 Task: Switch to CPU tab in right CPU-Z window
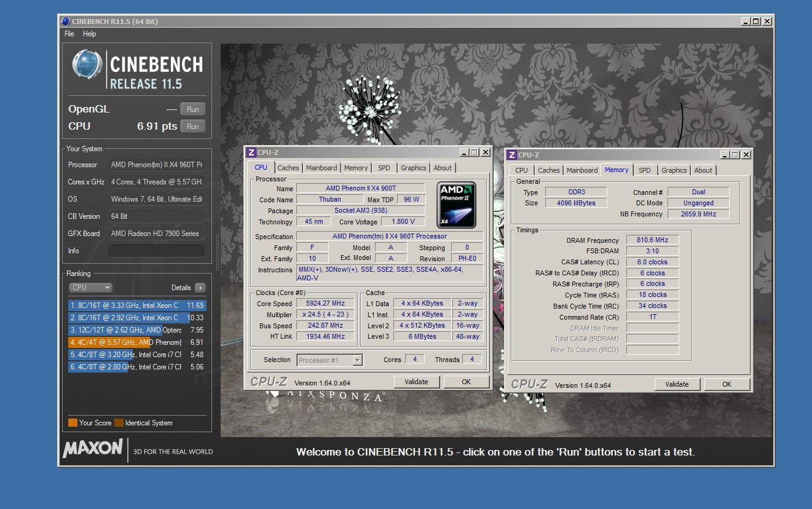522,170
